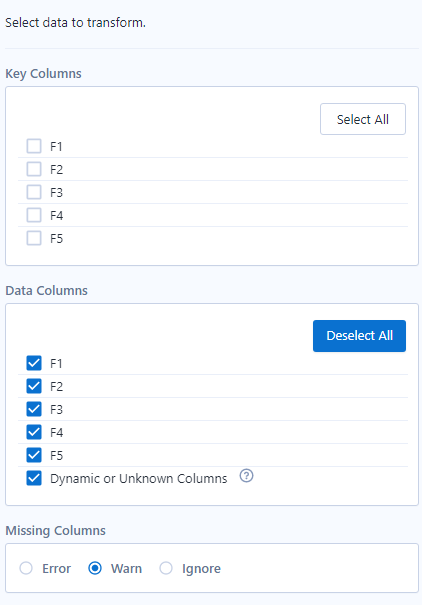Click the Warn label text
Screen dimensions: 422x605
coord(126,568)
